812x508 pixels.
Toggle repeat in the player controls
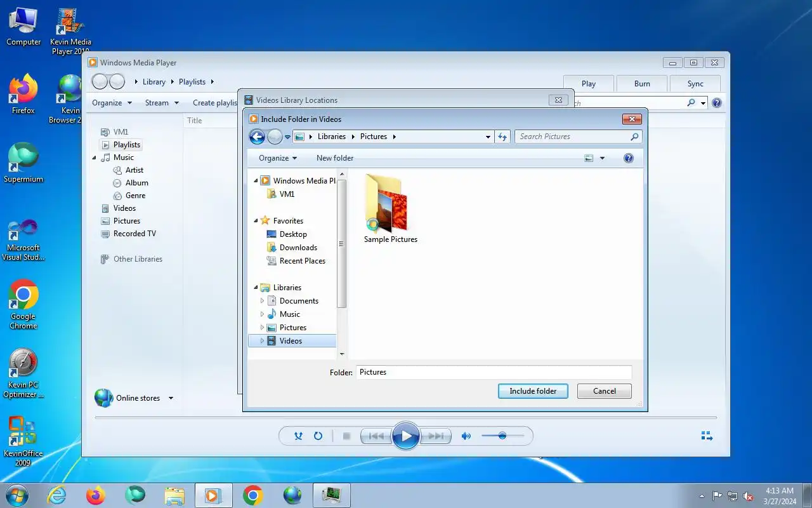tap(318, 436)
